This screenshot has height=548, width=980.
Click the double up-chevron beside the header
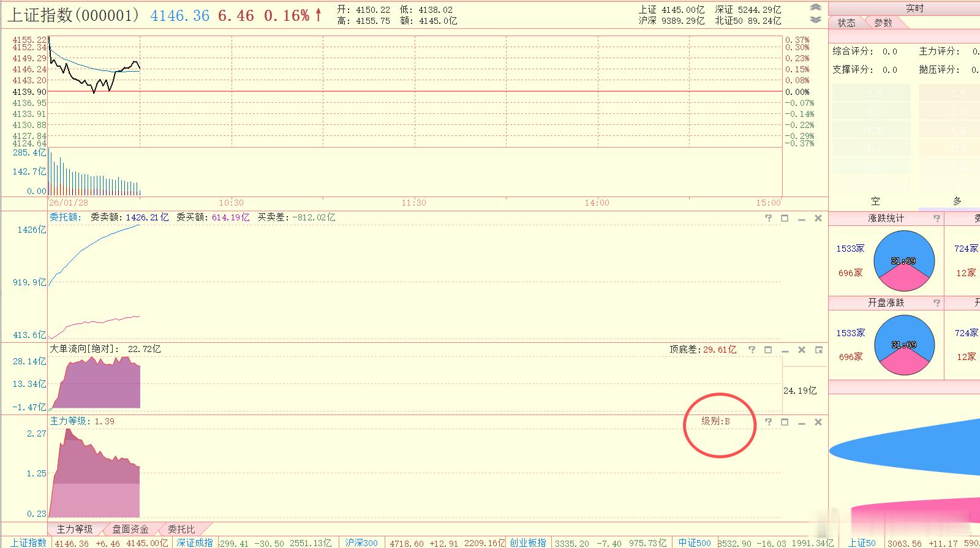pos(815,7)
